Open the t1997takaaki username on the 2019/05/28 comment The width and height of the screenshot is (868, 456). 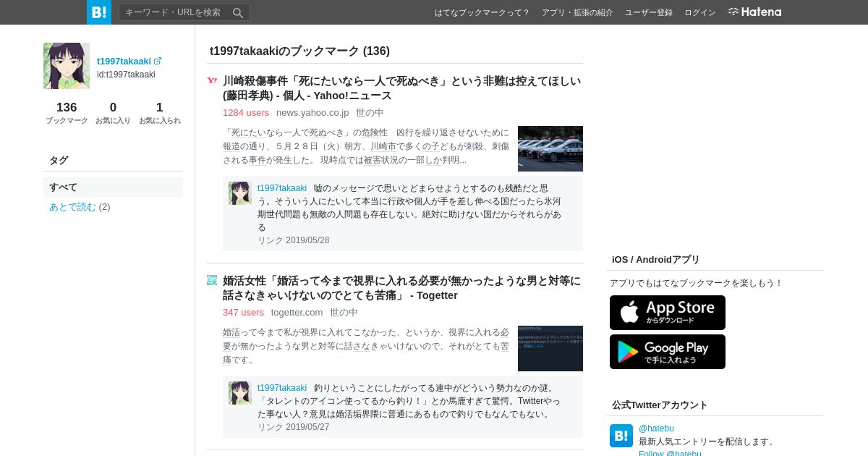point(282,188)
